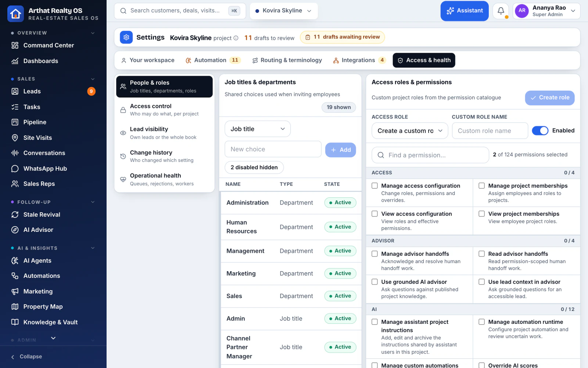
Task: Click the Access control lock icon
Action: tap(123, 110)
